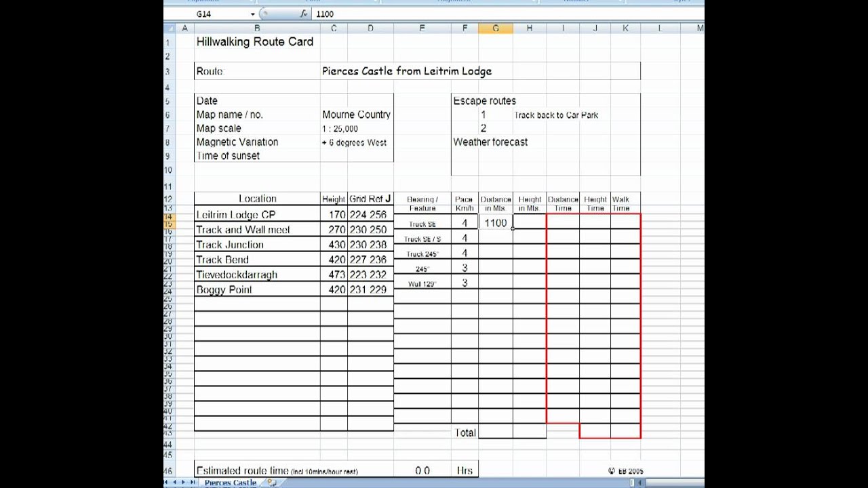Select column H header
Viewport: 868px width, 488px height.
530,28
